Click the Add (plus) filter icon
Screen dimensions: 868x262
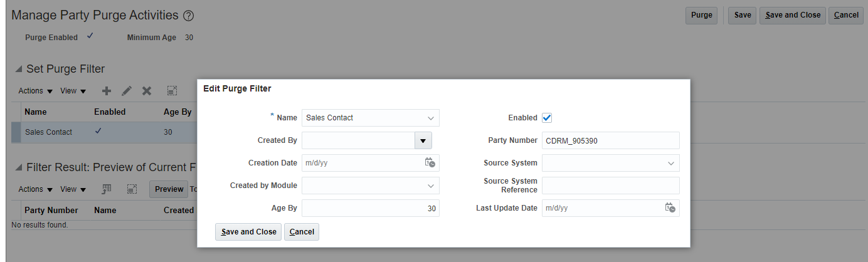click(107, 91)
